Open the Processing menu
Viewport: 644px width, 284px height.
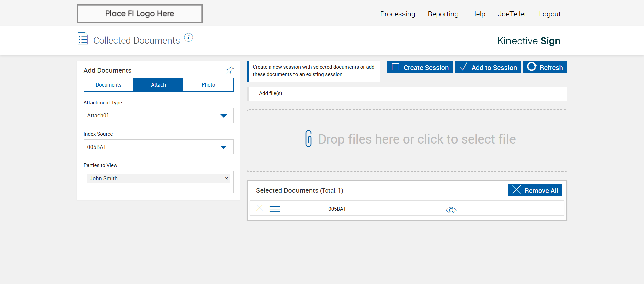pyautogui.click(x=397, y=14)
